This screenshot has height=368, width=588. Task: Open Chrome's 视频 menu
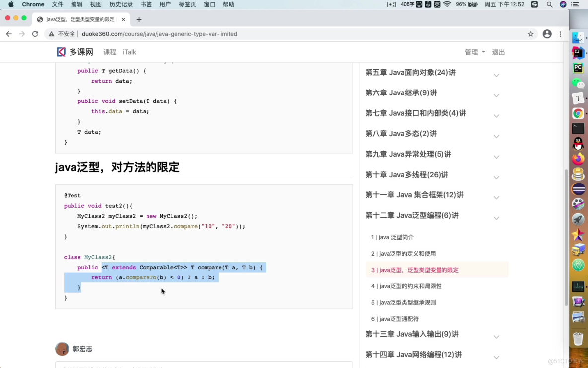96,4
